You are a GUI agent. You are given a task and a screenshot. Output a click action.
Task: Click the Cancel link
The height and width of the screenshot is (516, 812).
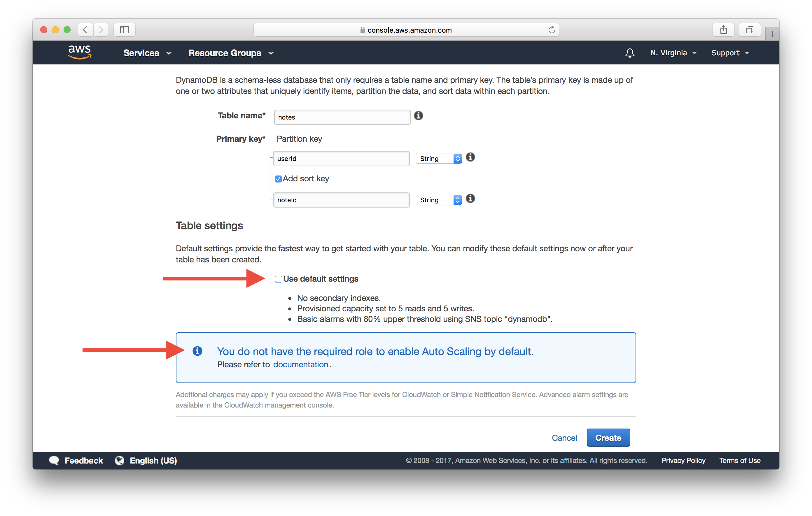[564, 438]
